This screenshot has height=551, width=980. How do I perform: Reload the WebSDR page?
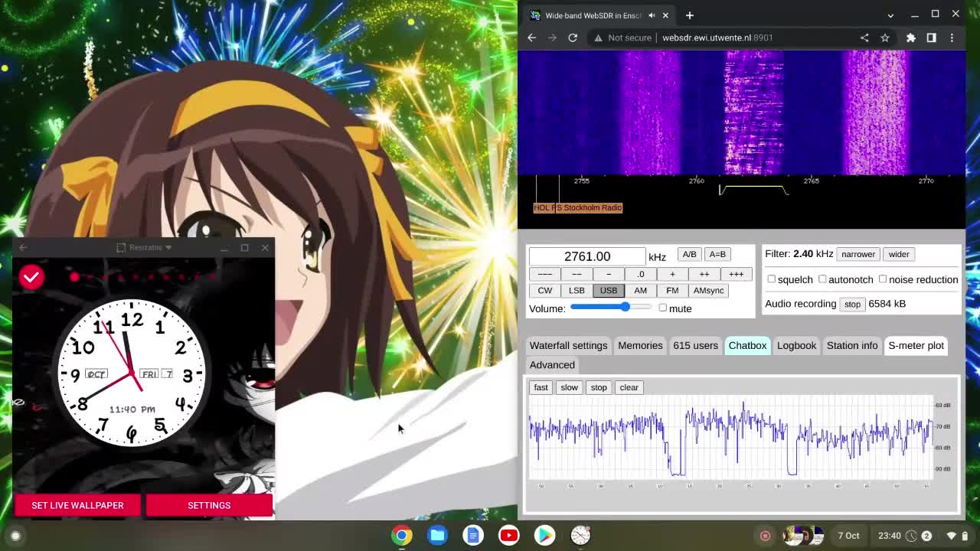pyautogui.click(x=573, y=37)
